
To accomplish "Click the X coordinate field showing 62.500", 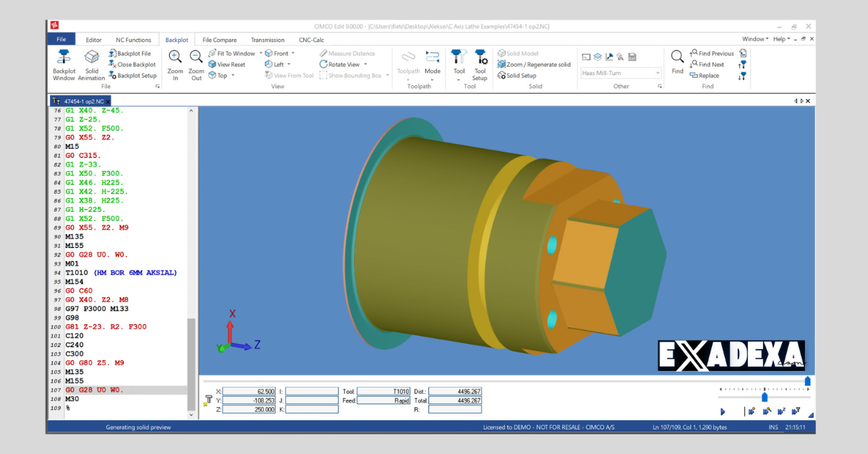I will (x=250, y=391).
